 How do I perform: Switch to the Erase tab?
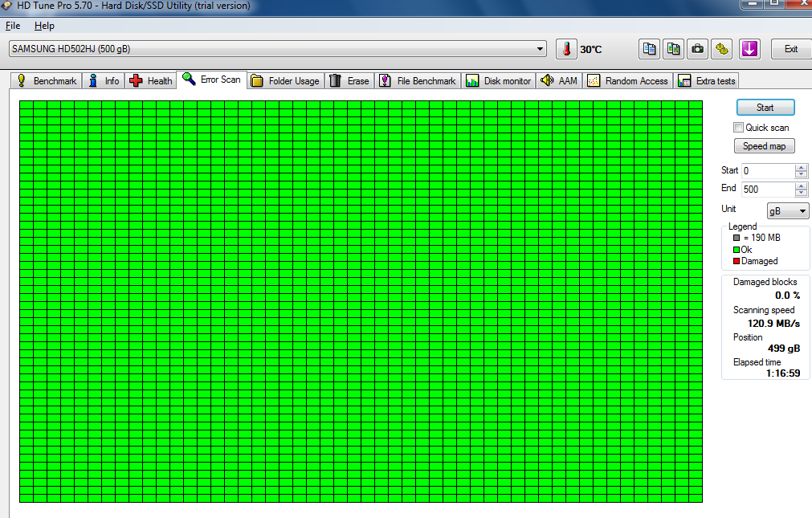(349, 81)
